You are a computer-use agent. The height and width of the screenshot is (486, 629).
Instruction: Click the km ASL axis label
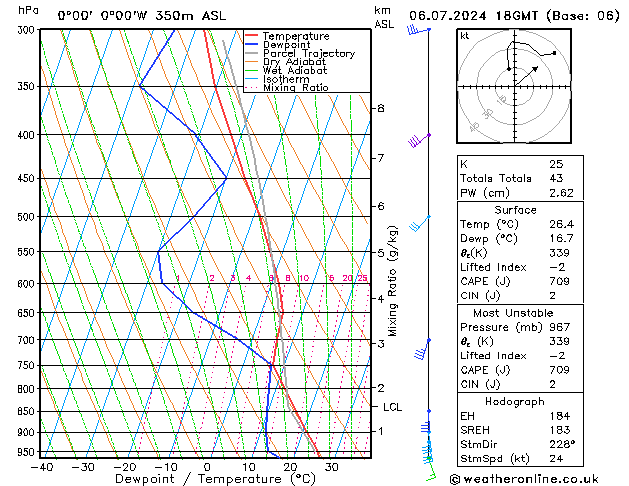(x=384, y=17)
